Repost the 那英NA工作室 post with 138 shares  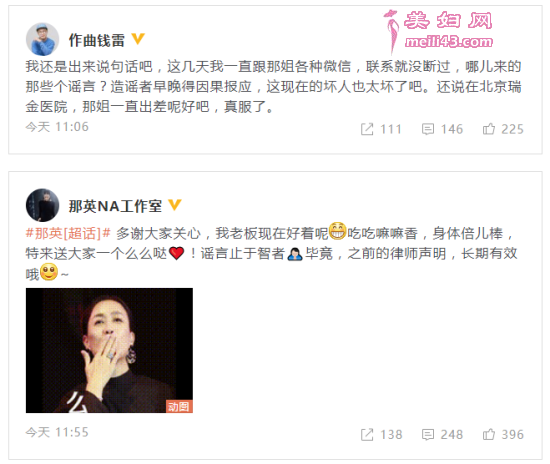click(381, 435)
